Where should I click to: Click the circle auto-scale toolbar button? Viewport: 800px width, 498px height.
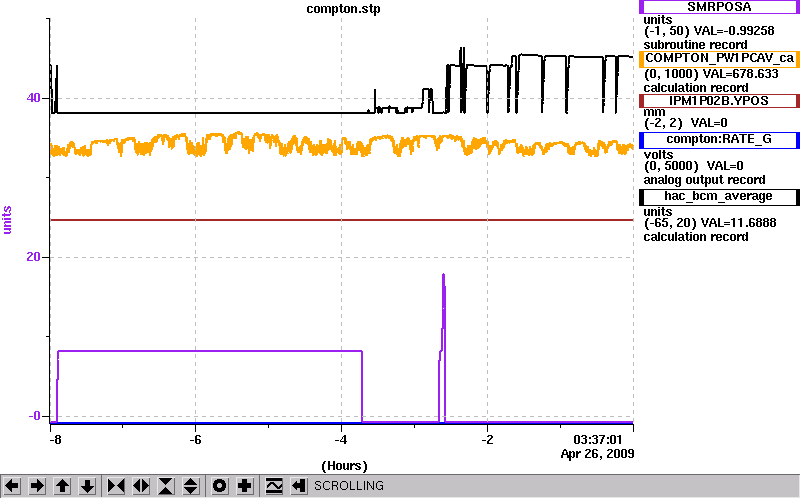tap(220, 486)
